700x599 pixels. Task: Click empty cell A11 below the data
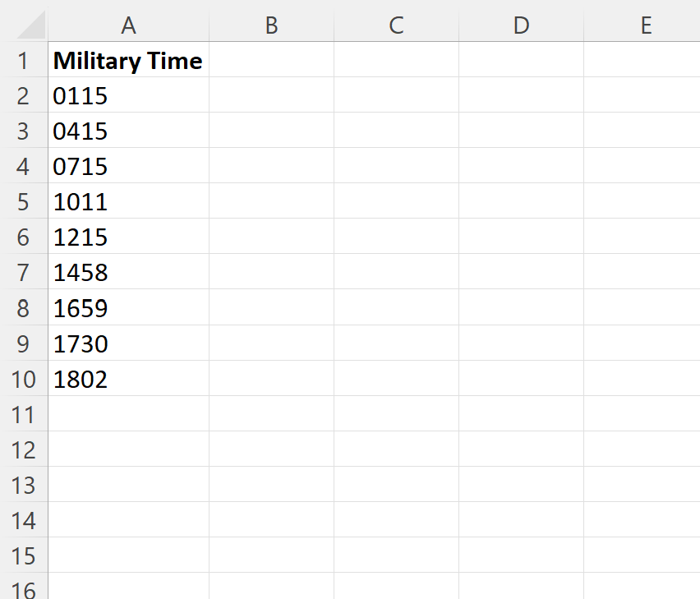(128, 414)
